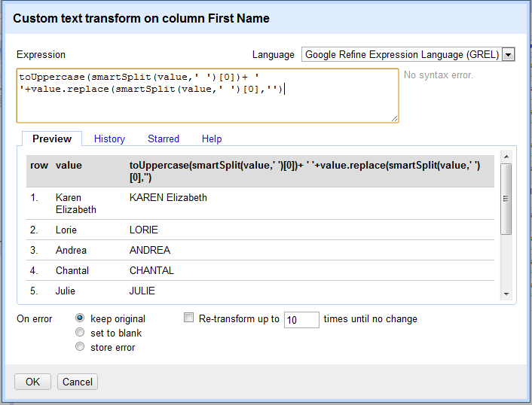Select the store error option

pos(80,346)
